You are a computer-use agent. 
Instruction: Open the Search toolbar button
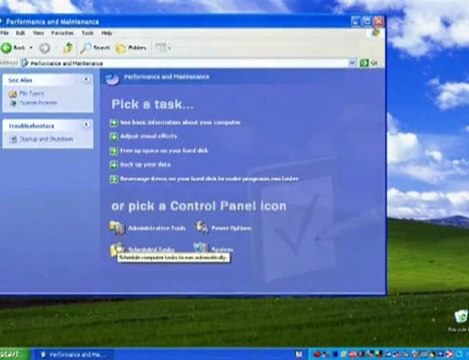[95, 48]
